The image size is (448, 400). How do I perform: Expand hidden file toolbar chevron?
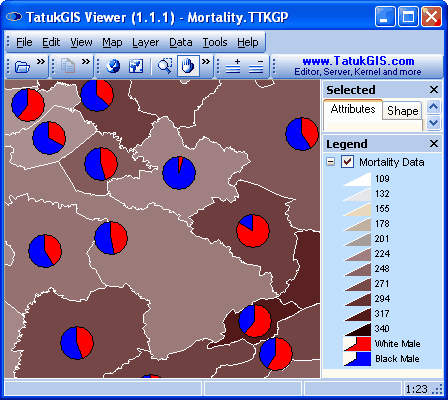tap(41, 61)
